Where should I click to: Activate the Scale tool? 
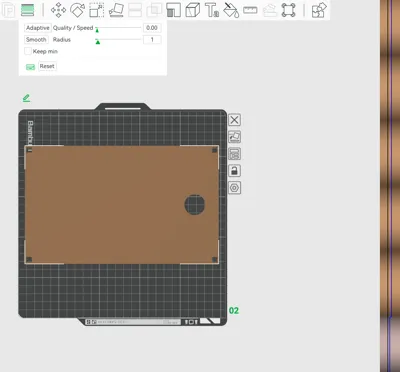coord(97,10)
